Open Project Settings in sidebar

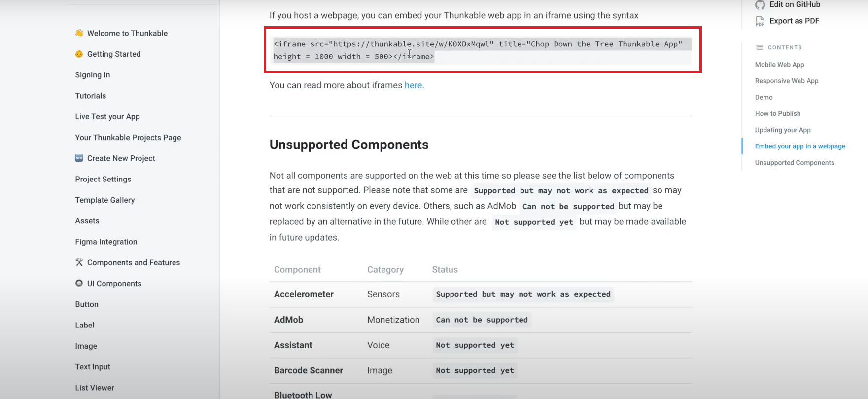[103, 179]
